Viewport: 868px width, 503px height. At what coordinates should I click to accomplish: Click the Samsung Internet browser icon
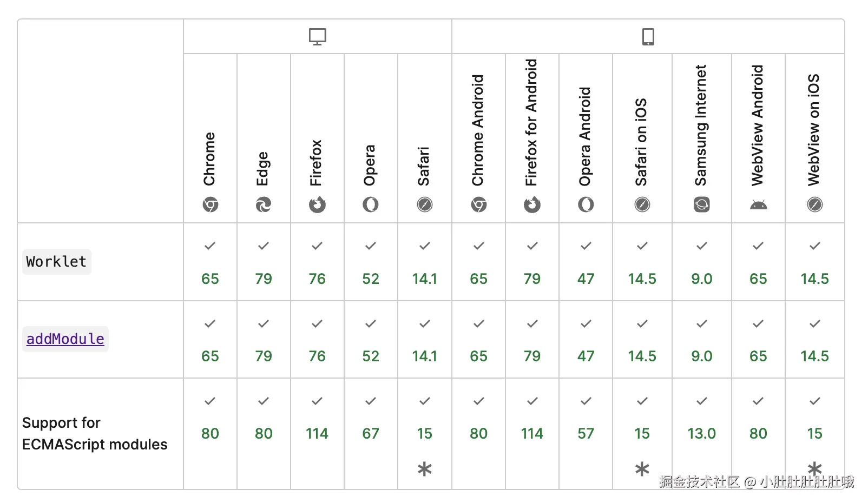(702, 204)
